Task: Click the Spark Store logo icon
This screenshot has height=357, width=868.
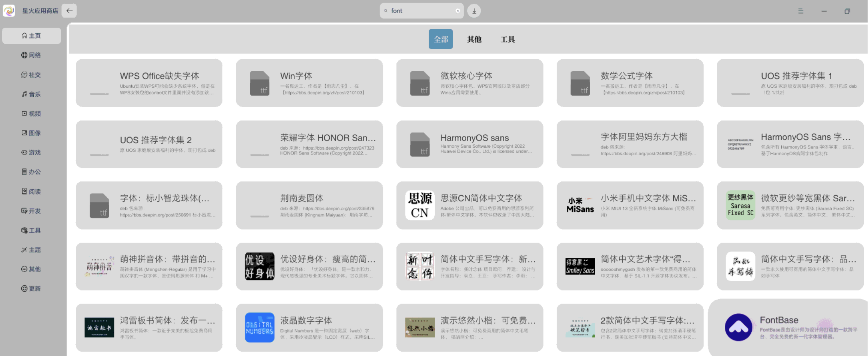Action: coord(9,10)
